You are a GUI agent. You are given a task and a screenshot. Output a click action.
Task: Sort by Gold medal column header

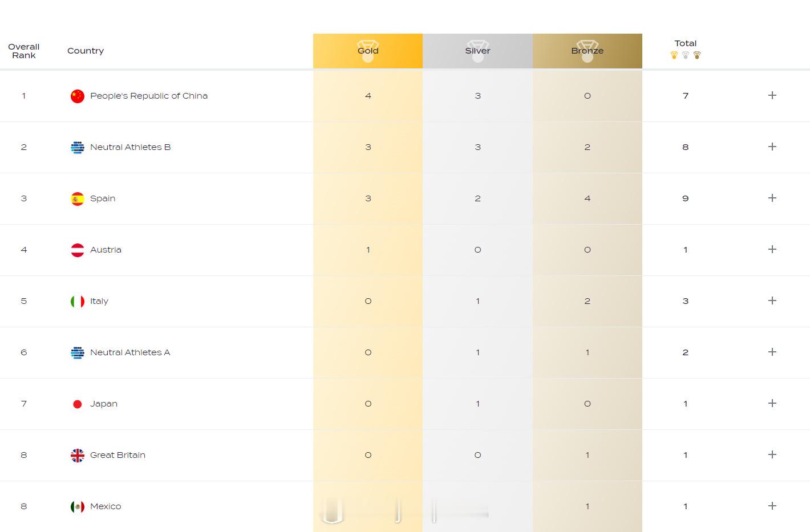coord(368,51)
